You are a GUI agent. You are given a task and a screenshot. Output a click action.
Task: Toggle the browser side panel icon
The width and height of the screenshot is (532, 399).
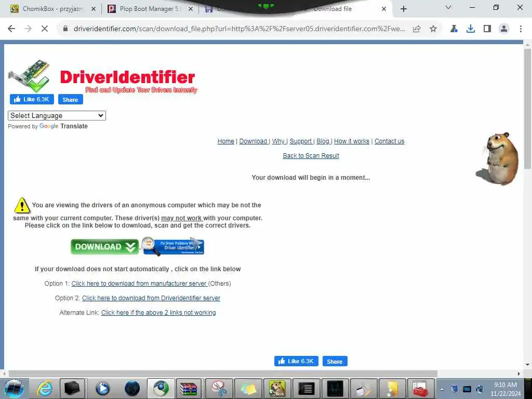point(487,29)
